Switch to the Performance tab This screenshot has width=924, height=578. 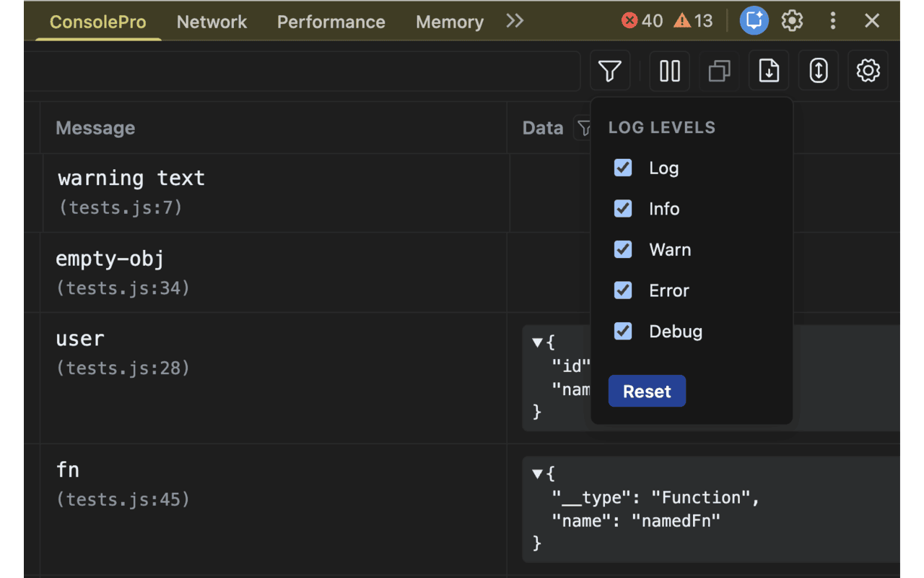331,22
